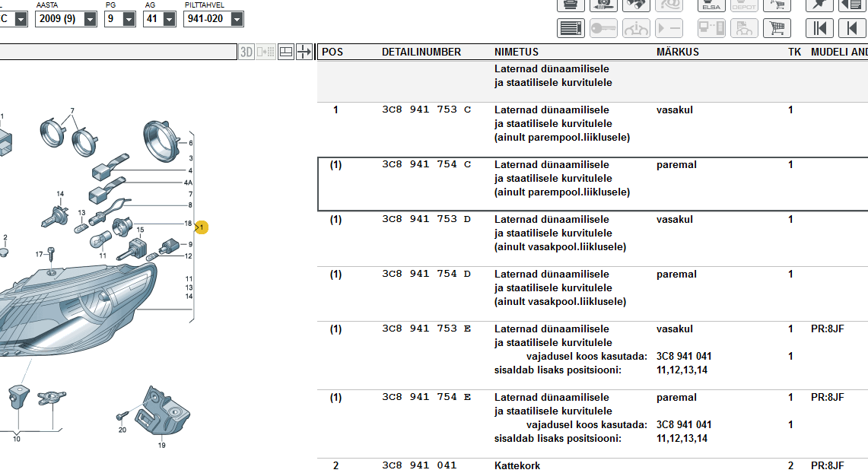Toggle the 3D view button
The height and width of the screenshot is (473, 868).
click(x=246, y=52)
